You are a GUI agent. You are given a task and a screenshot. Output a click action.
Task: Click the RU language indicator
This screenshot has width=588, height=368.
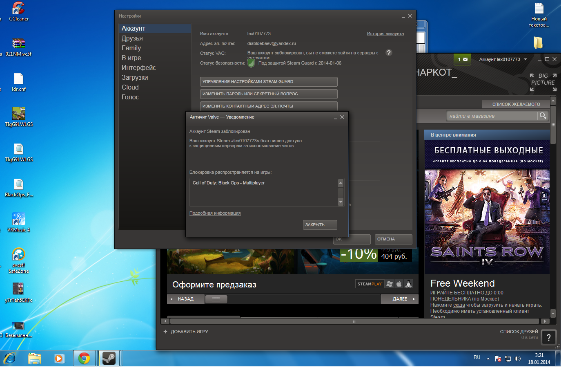477,357
